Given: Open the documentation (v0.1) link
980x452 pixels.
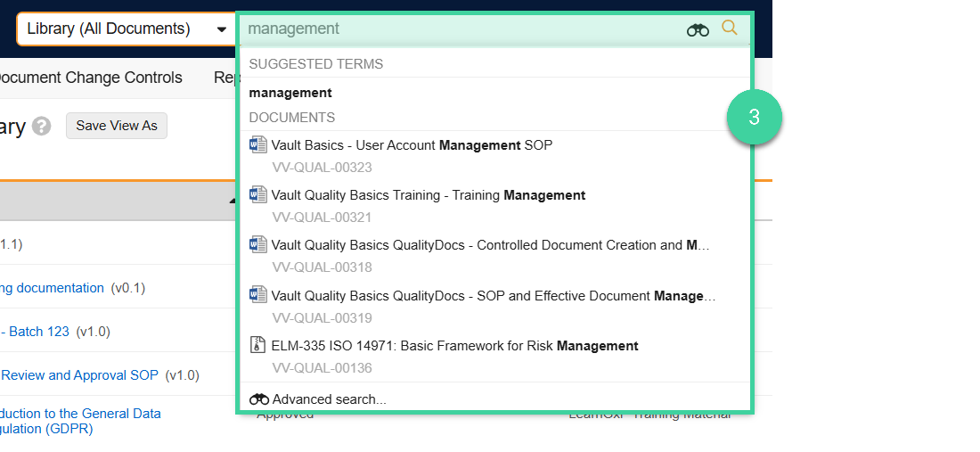Looking at the screenshot, I should [x=52, y=288].
